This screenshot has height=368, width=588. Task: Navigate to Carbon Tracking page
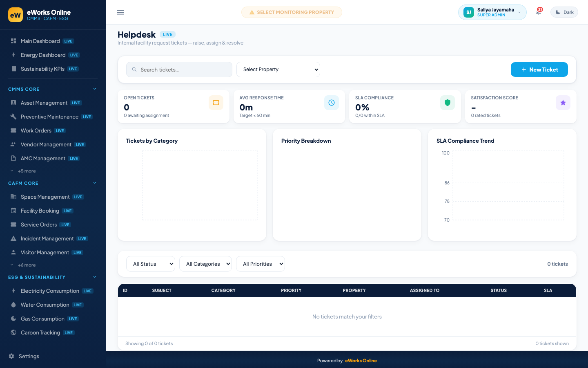(53, 332)
